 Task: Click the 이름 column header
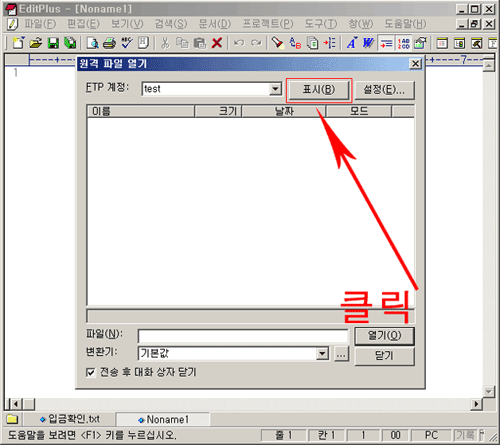click(x=141, y=111)
